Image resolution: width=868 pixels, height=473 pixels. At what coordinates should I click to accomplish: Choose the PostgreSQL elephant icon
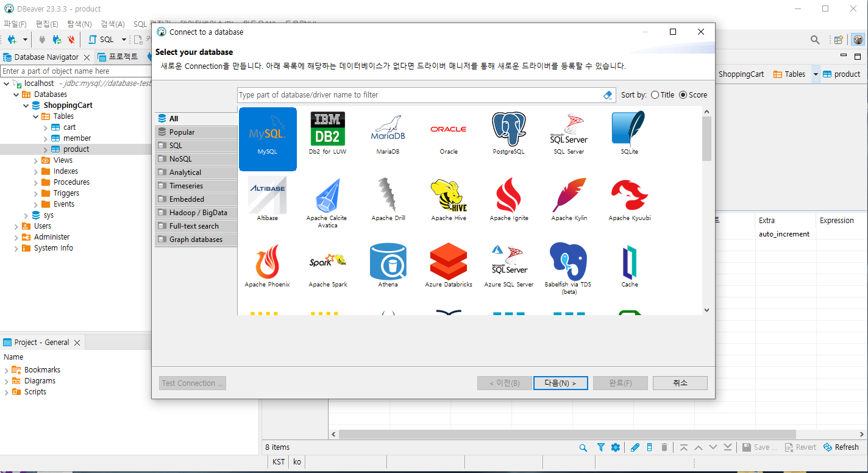(x=509, y=134)
